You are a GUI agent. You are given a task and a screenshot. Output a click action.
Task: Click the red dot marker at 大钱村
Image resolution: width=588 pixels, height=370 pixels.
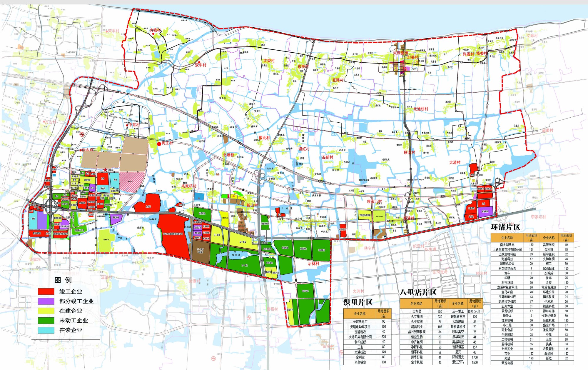pos(153,34)
